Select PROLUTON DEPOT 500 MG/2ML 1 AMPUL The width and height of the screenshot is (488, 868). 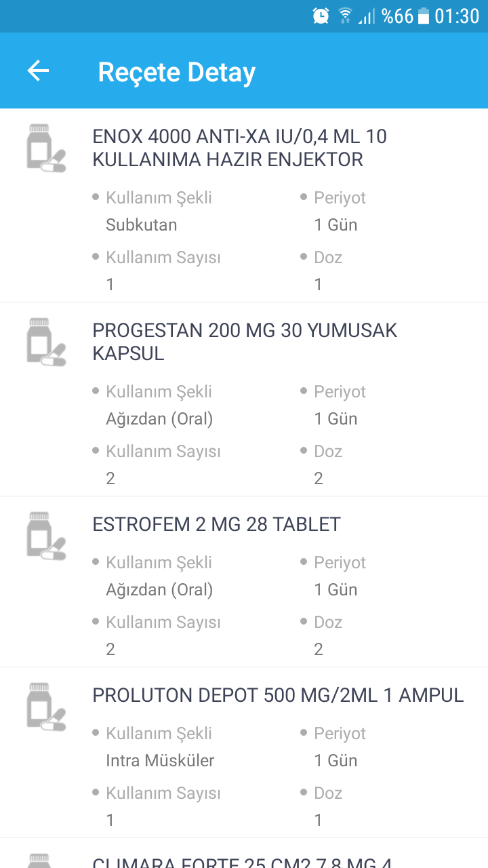pyautogui.click(x=278, y=695)
